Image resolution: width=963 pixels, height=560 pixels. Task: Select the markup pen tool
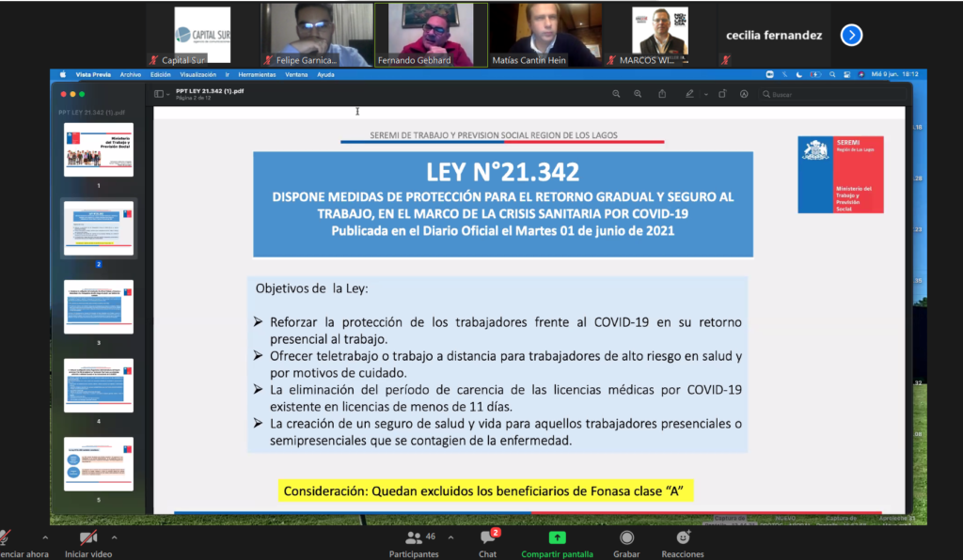pos(689,94)
